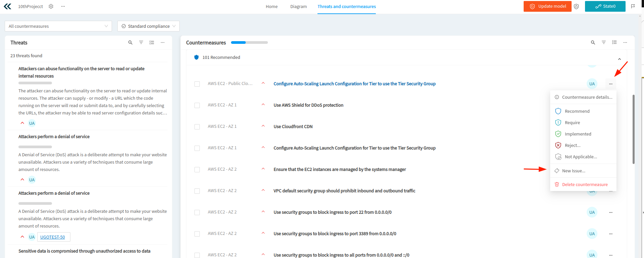Choose Require in context menu
This screenshot has height=258, width=644.
[583, 122]
